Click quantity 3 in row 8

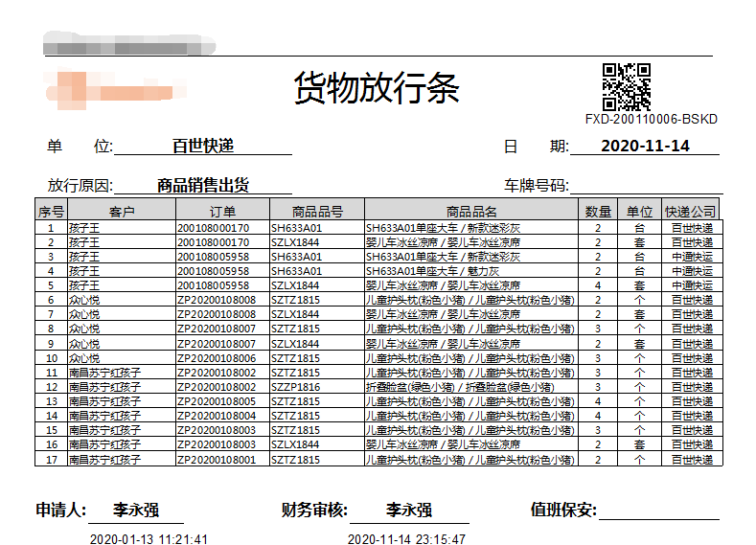(598, 329)
